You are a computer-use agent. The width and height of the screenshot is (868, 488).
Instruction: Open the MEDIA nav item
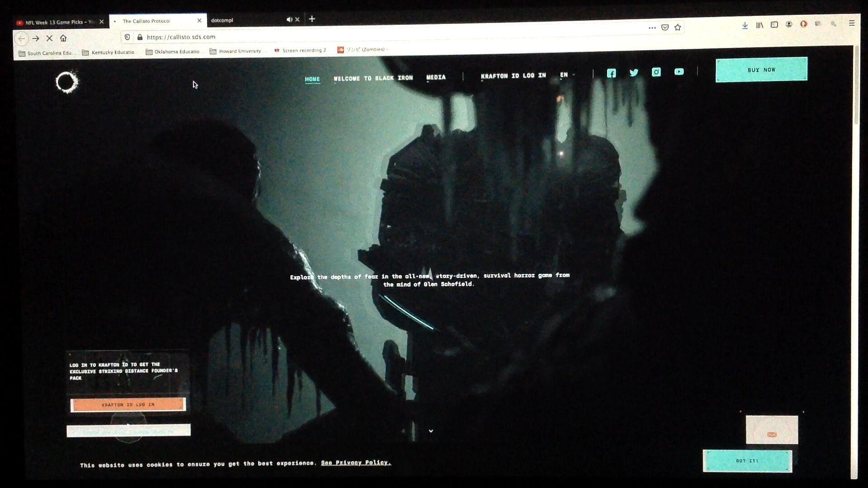436,77
